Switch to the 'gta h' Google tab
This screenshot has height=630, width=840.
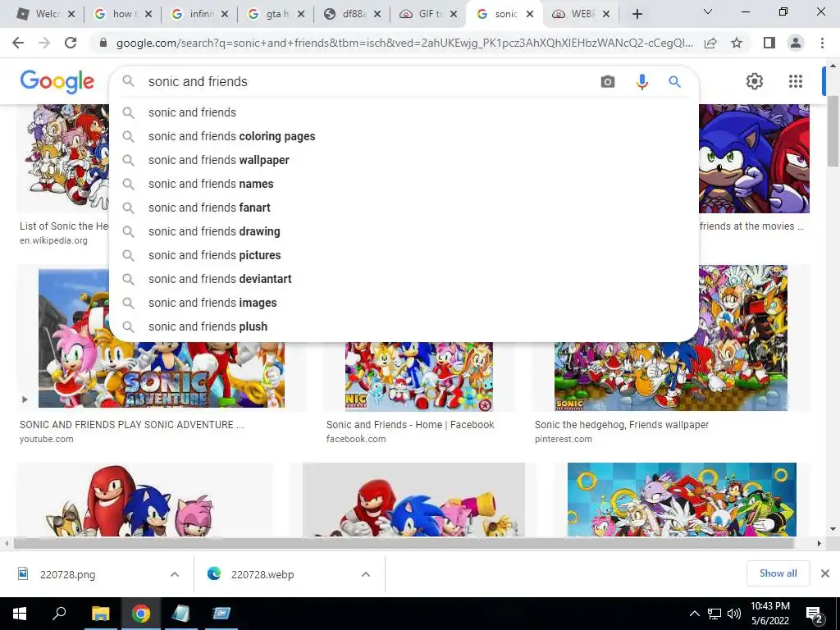(x=276, y=14)
